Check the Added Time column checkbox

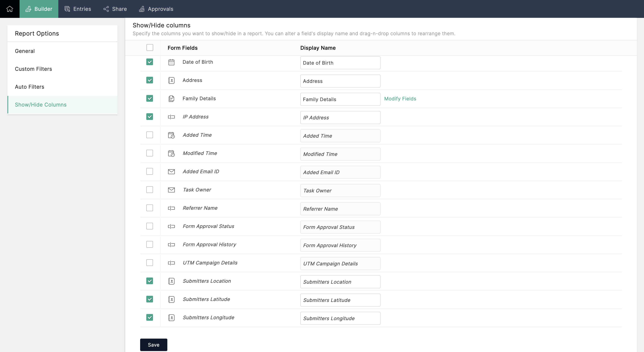click(149, 135)
